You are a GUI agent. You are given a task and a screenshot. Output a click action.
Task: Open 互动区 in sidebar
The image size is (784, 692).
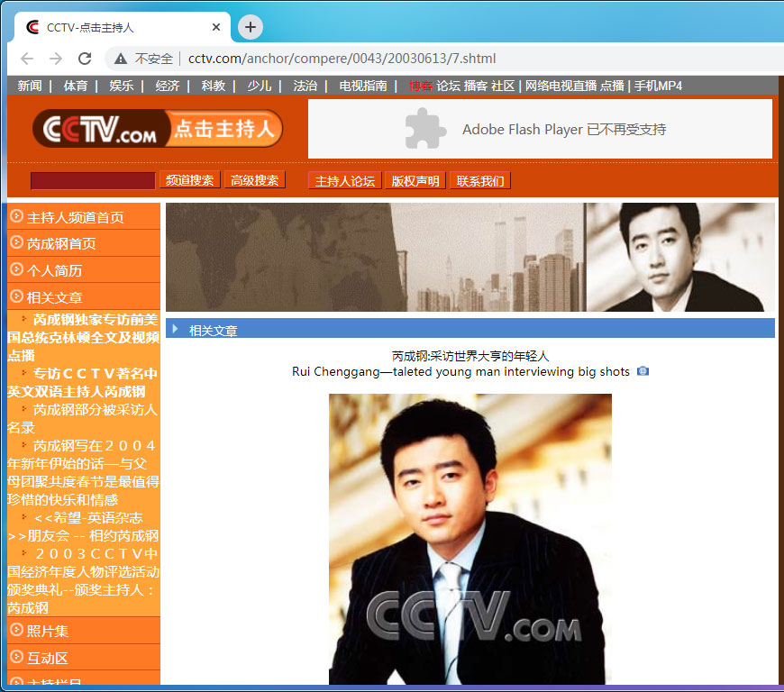click(x=48, y=659)
